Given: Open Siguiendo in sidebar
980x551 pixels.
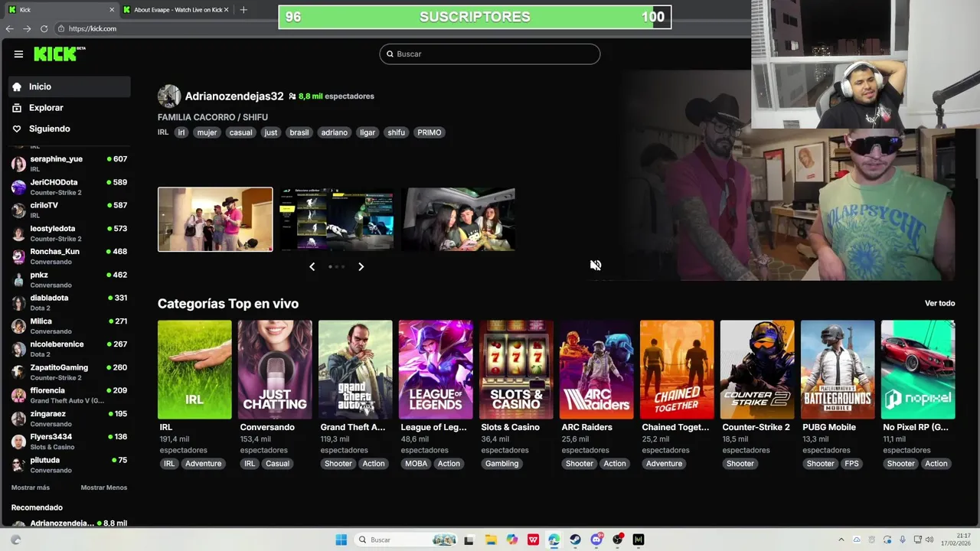Looking at the screenshot, I should (69, 129).
